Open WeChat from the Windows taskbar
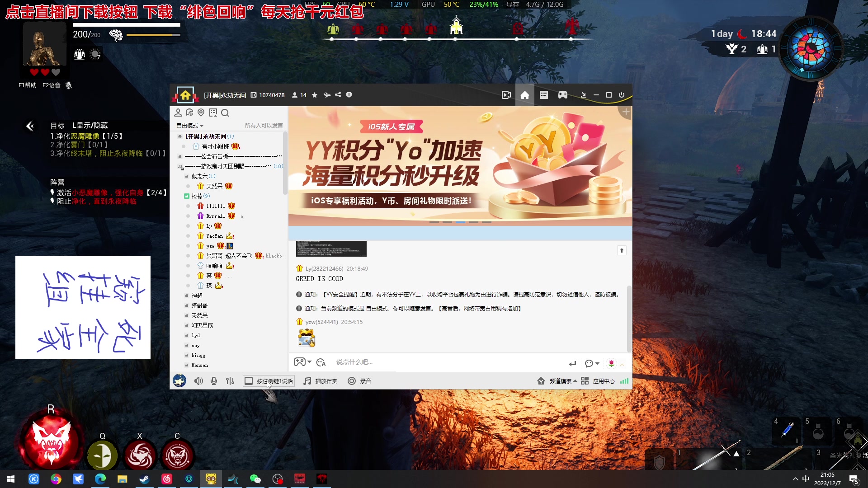The width and height of the screenshot is (868, 488). coord(255,479)
